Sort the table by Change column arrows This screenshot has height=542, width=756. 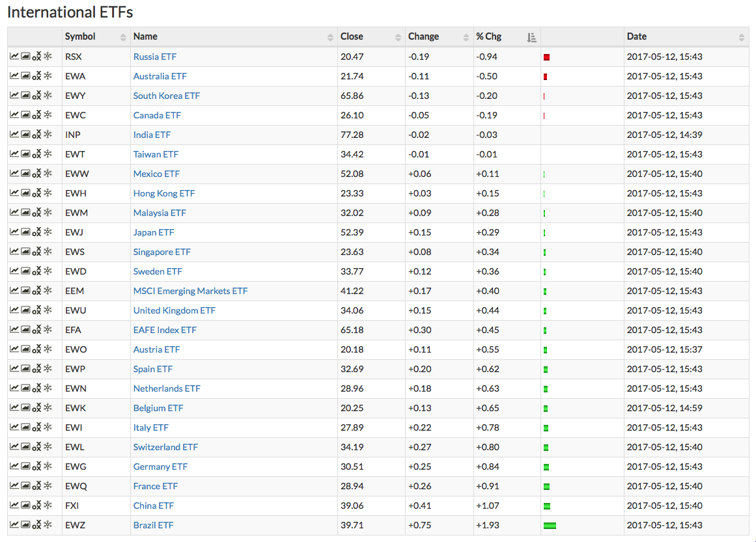pos(466,37)
